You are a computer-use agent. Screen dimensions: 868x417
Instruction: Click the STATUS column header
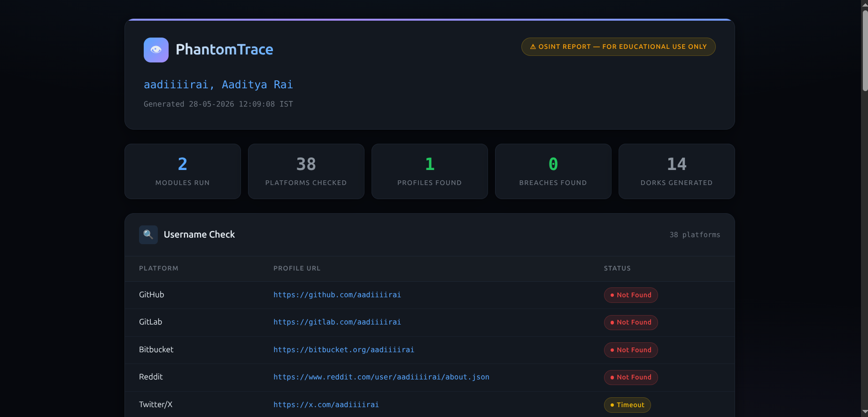point(617,268)
